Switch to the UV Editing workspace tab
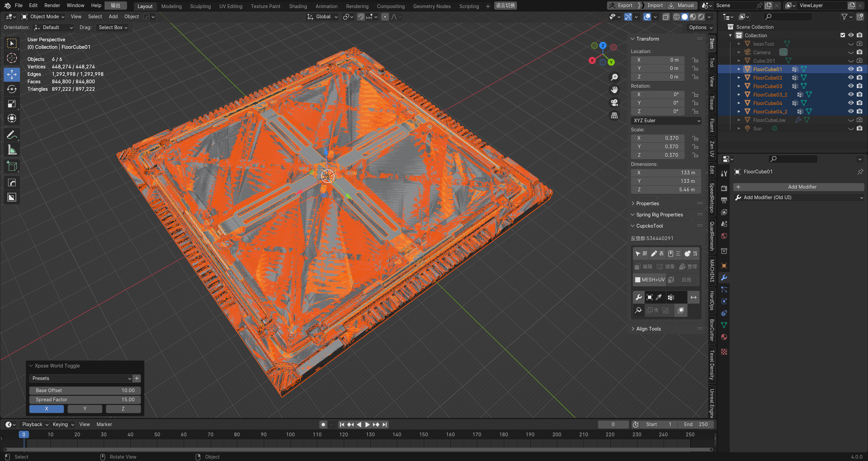This screenshot has width=868, height=461. click(231, 6)
